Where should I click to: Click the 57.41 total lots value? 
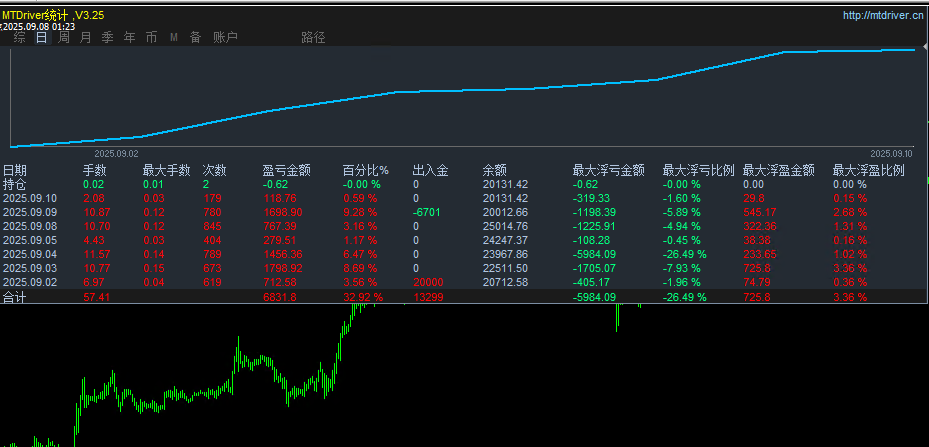pyautogui.click(x=97, y=297)
